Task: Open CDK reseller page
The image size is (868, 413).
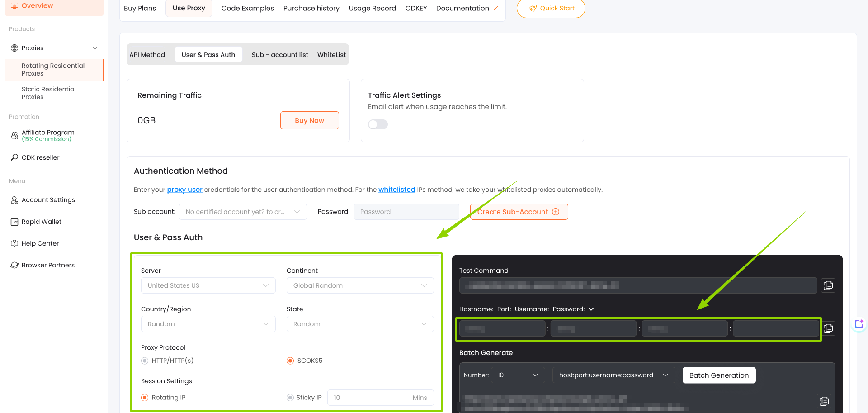Action: tap(40, 157)
